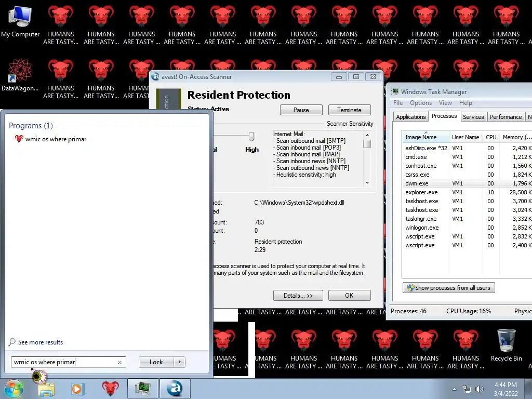
Task: Open the DataWagon desktop shortcut
Action: pos(20,75)
